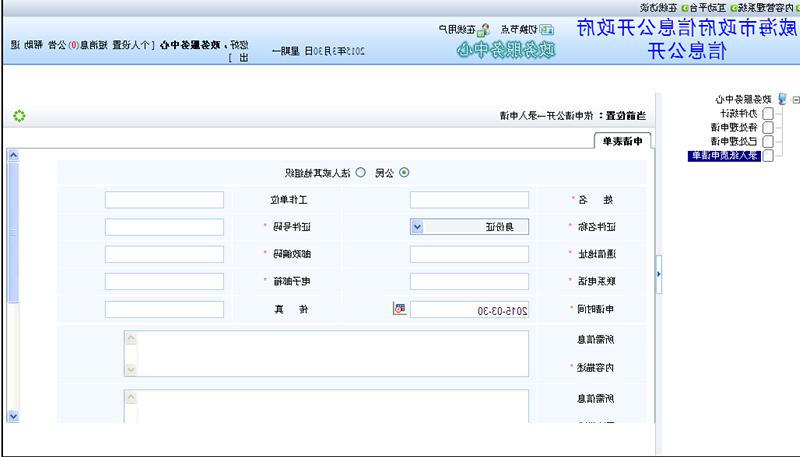Click the first text area's scroll up arrow
Viewport: 800px width, 457px height.
[131, 338]
